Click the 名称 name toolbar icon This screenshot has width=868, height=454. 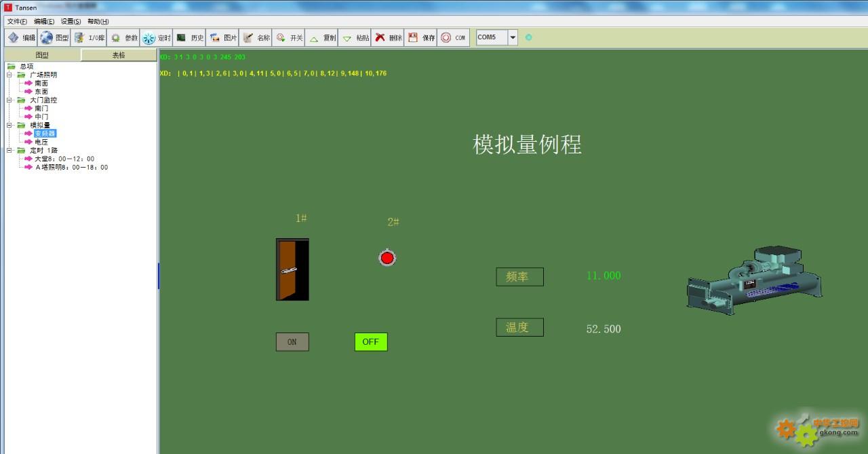coord(248,38)
